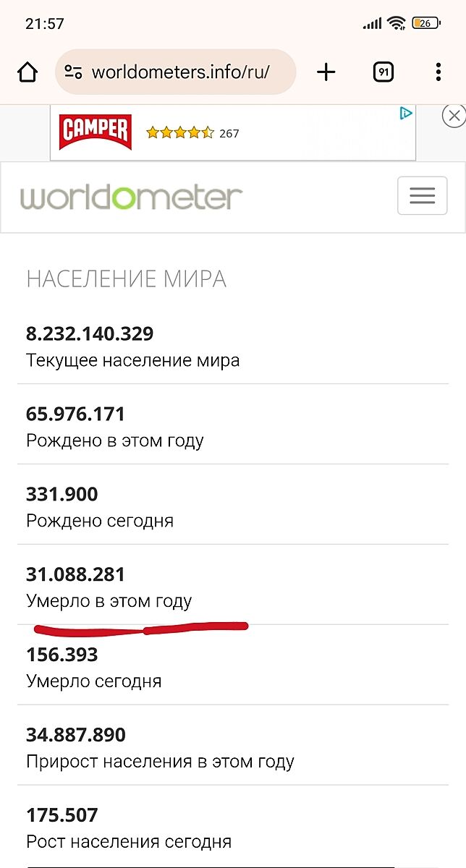Open a new tab with plus icon
Screen dimensions: 466x868
tap(326, 72)
